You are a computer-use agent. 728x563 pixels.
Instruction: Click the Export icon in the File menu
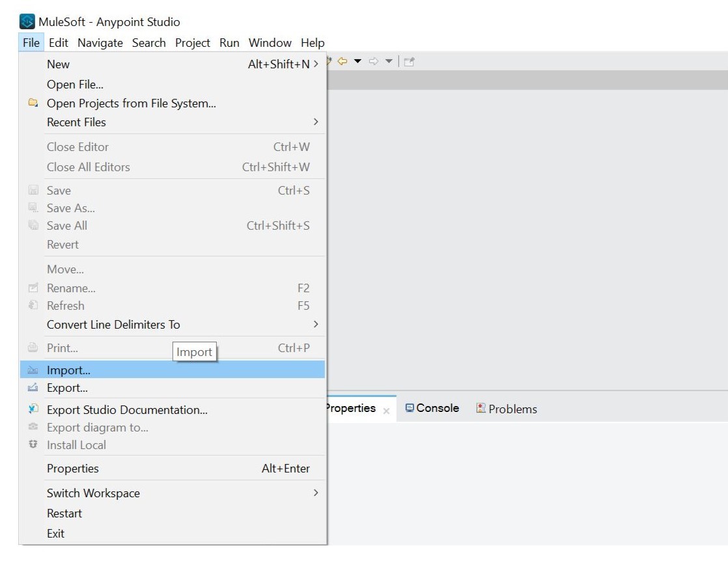point(32,388)
